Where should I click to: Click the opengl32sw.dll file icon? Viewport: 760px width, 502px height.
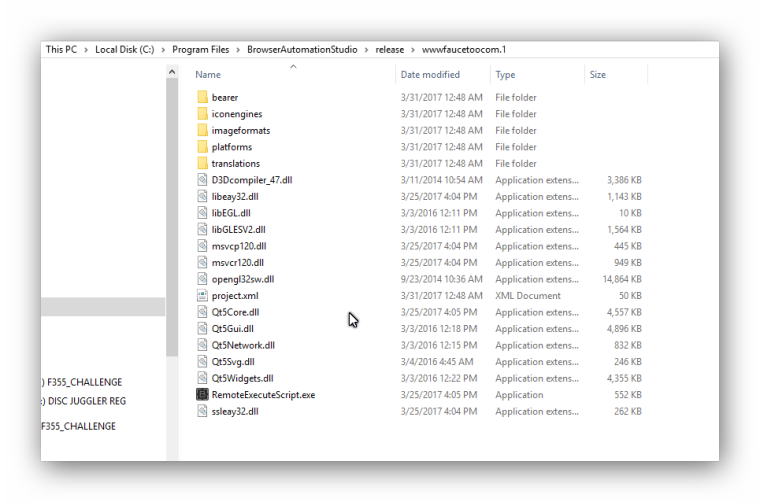(x=202, y=279)
